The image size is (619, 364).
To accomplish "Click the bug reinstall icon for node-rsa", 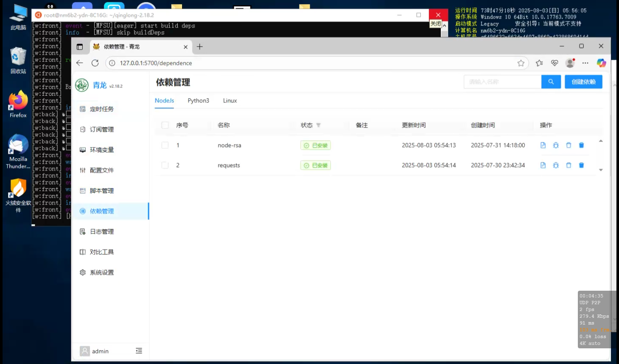I will (x=556, y=145).
